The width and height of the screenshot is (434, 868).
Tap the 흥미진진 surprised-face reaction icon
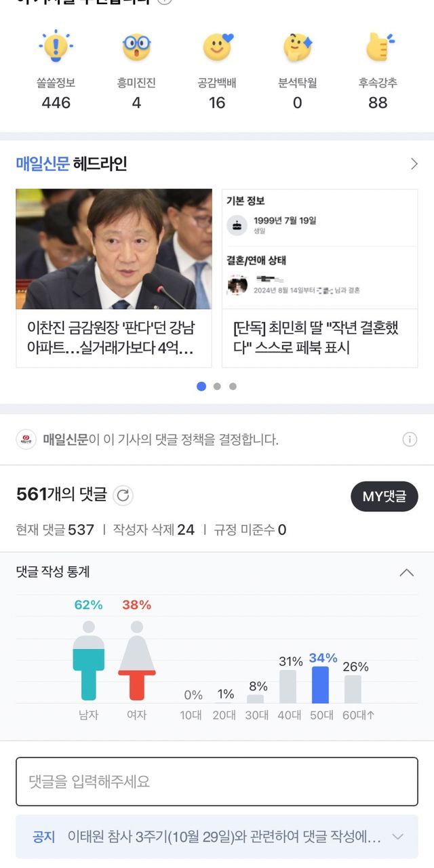tap(136, 47)
